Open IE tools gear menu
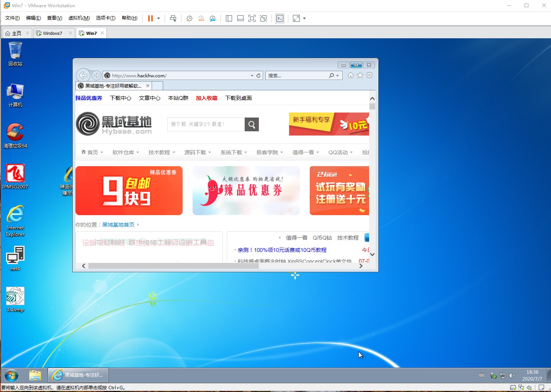Screen dimensions: 551x392 [370, 75]
